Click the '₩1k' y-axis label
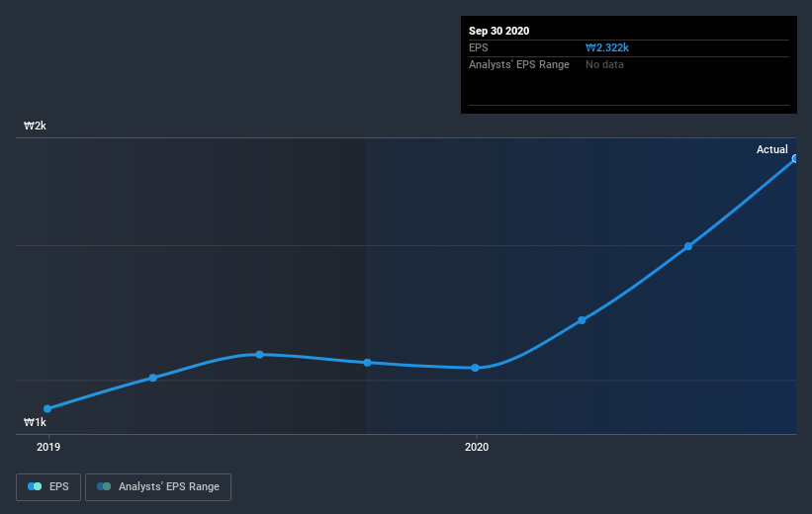The image size is (812, 514). coord(35,422)
